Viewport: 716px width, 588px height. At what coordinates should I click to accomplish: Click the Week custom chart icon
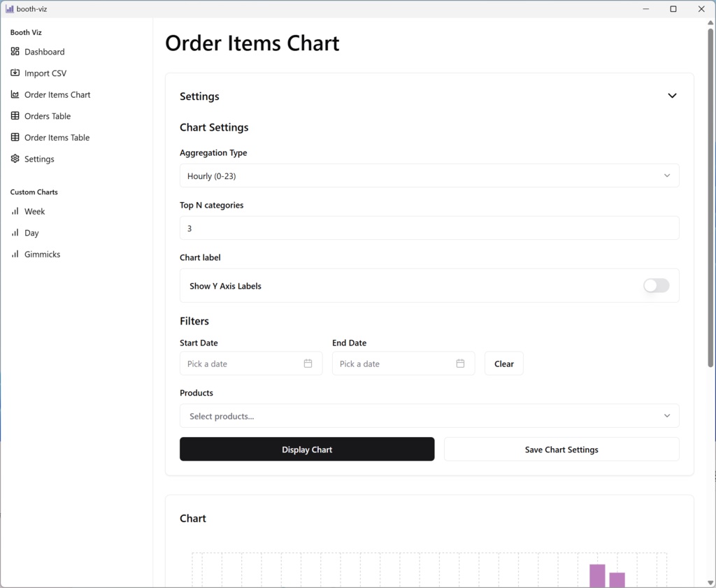click(x=15, y=211)
